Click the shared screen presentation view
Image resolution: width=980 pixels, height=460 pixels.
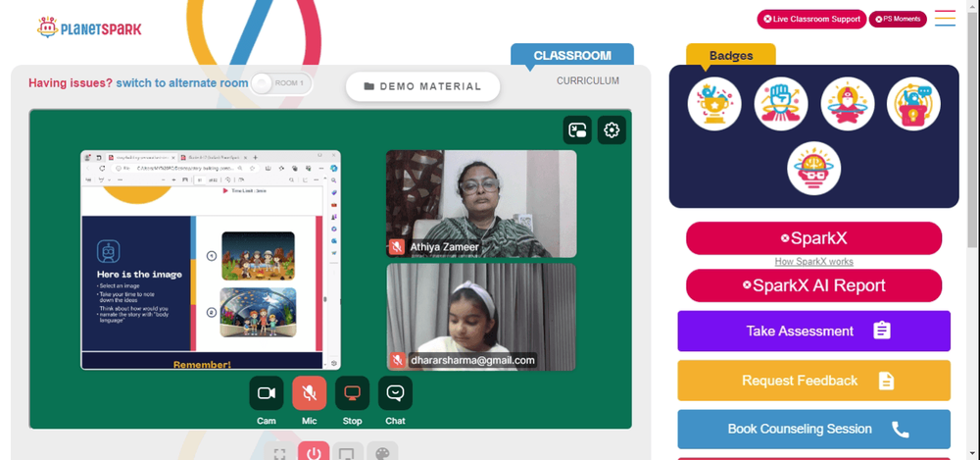pyautogui.click(x=211, y=260)
